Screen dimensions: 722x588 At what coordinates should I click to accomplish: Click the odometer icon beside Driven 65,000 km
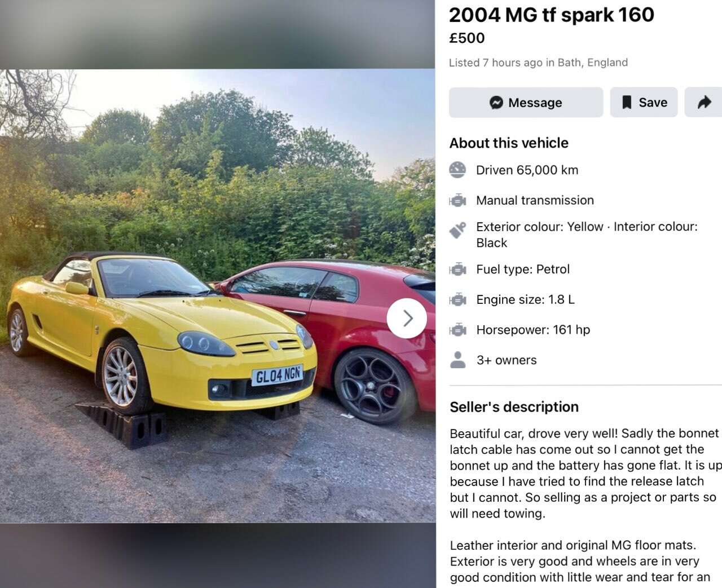(x=458, y=170)
